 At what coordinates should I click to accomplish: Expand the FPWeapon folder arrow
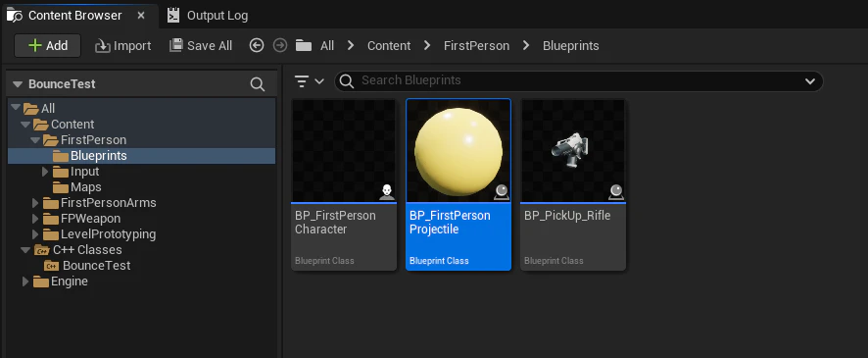36,219
